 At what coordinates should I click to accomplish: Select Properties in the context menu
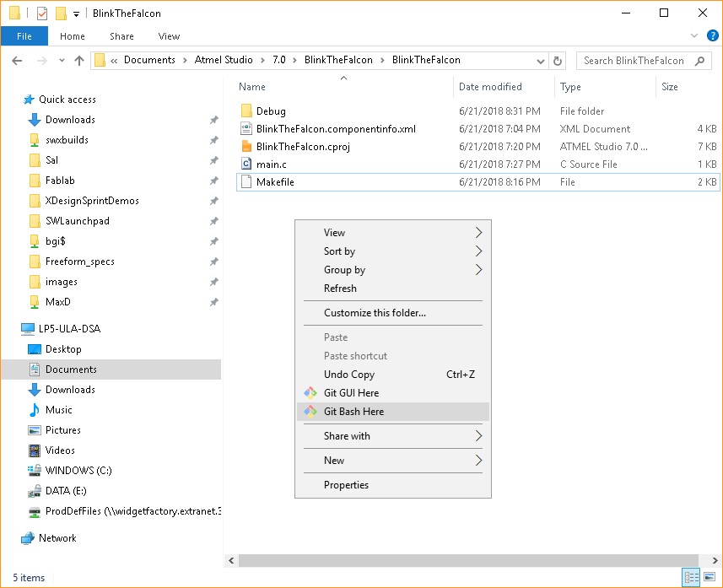pos(346,485)
